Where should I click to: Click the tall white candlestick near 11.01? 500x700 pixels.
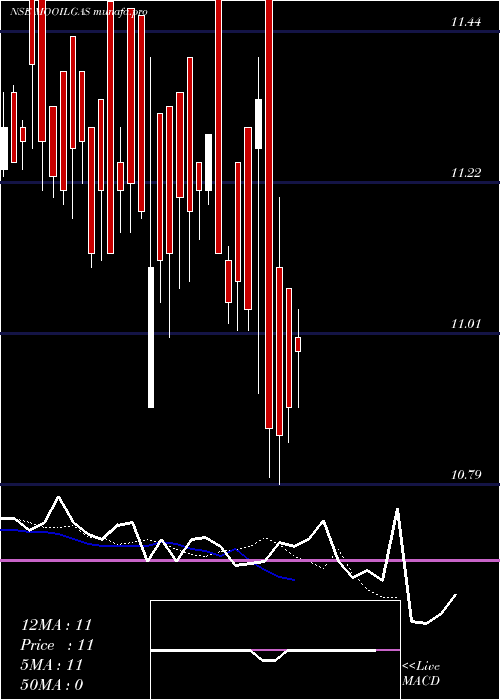click(x=151, y=337)
